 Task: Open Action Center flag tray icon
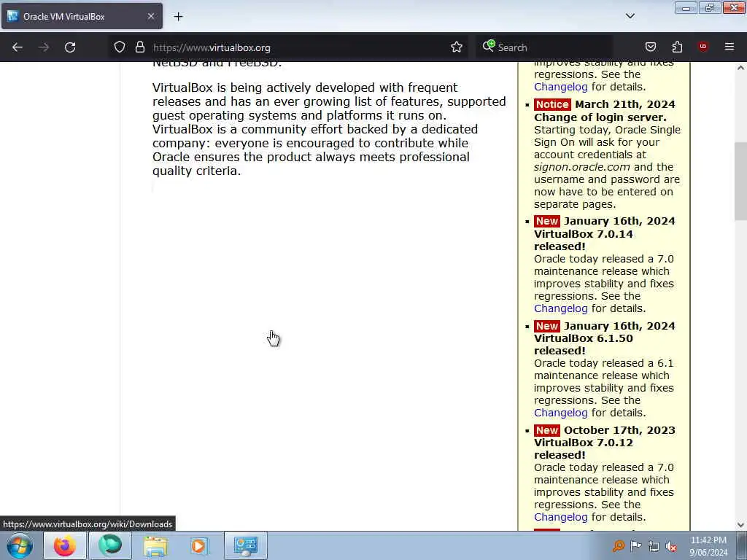(636, 546)
